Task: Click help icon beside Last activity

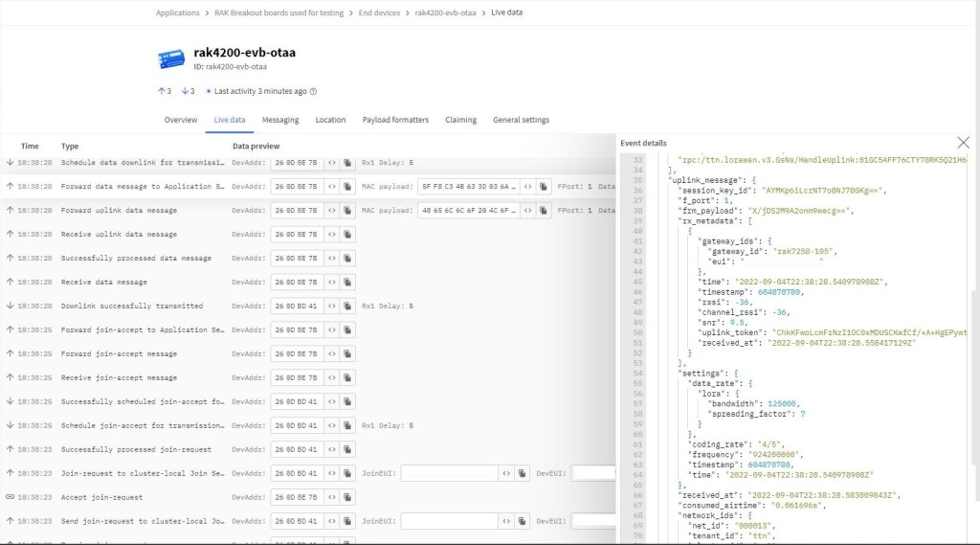Action: pyautogui.click(x=313, y=92)
